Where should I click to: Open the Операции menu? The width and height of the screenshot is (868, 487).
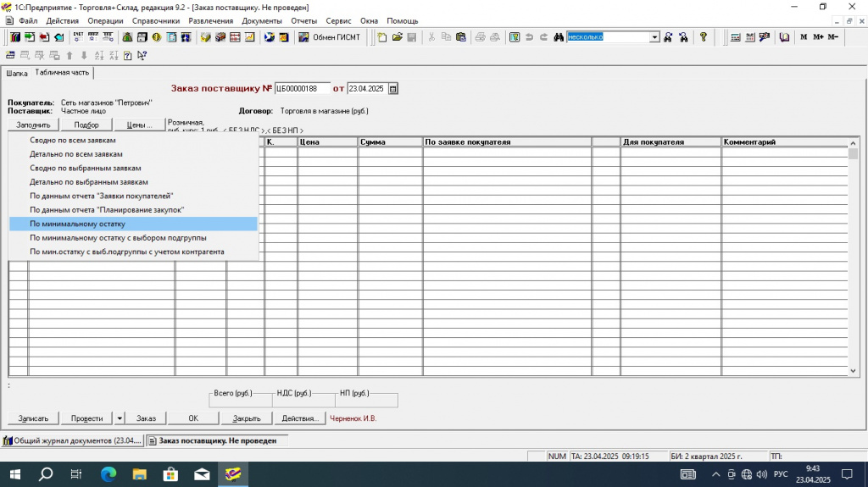click(x=105, y=20)
